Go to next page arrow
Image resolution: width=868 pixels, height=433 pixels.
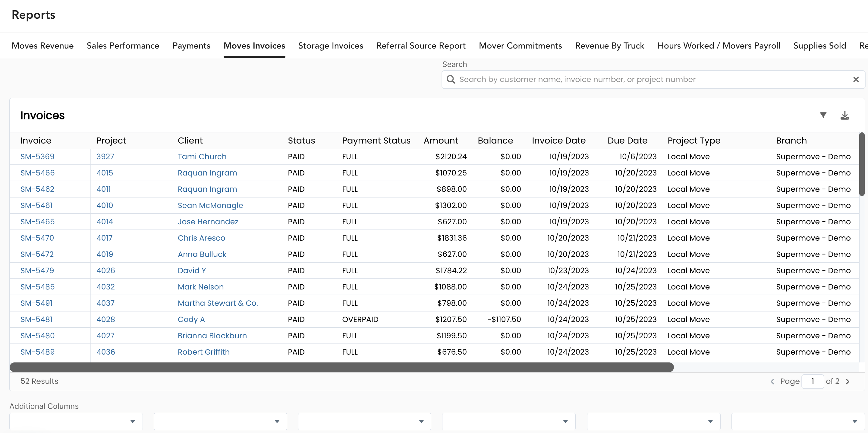[848, 381]
